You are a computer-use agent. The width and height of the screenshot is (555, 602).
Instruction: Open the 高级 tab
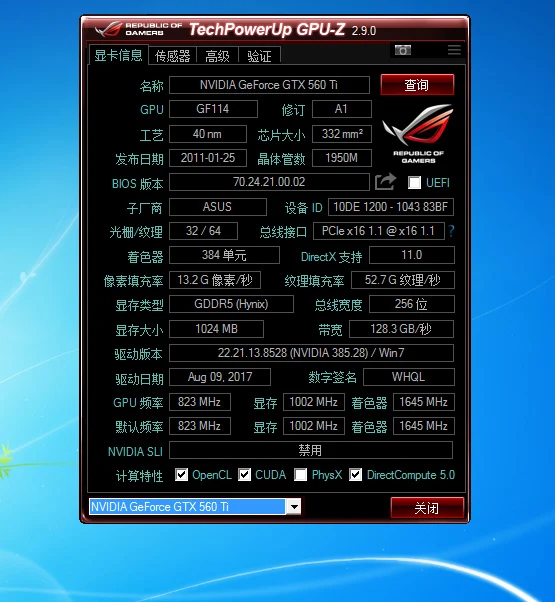tap(217, 56)
